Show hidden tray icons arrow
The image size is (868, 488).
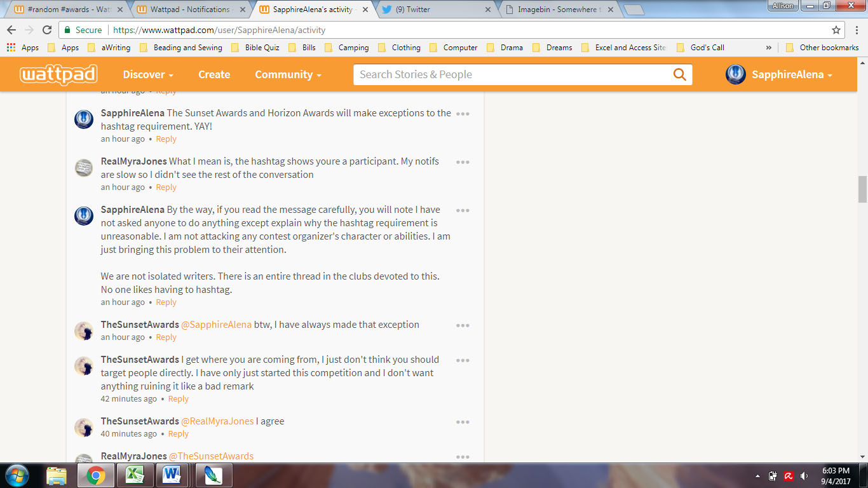(x=757, y=476)
